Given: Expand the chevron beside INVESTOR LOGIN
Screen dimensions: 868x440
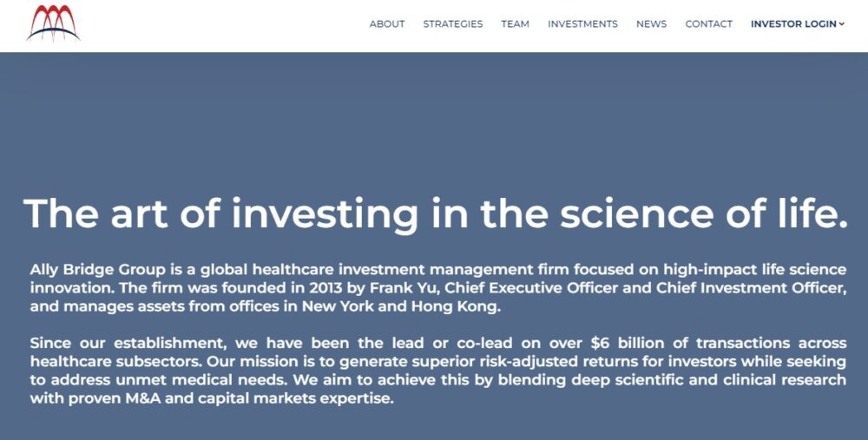Looking at the screenshot, I should [x=841, y=23].
